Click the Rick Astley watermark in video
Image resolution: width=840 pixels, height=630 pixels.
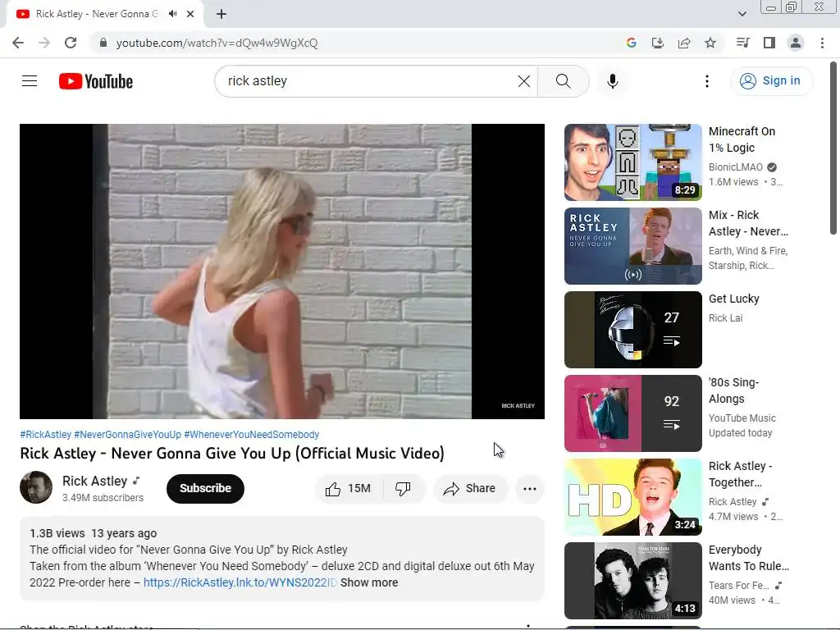518,405
